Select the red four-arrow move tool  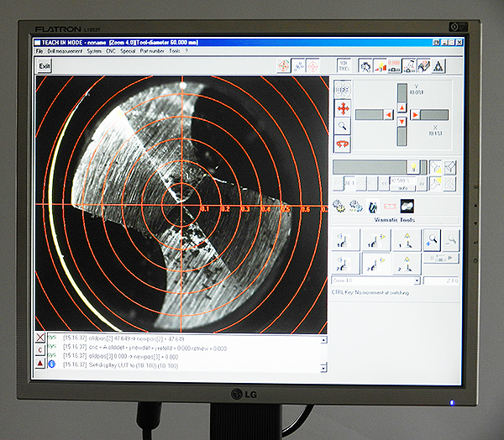pos(343,107)
